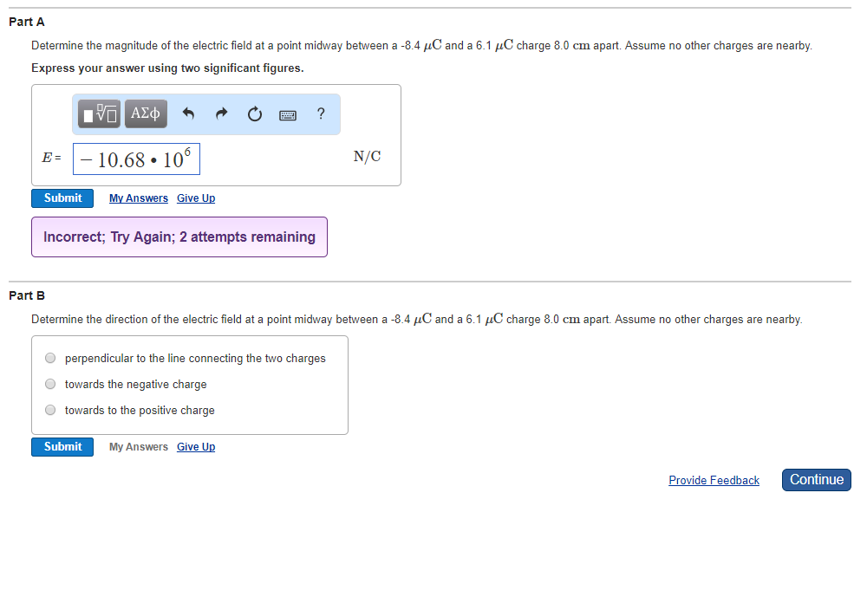Select the Greek symbols ΑΣφ icon
The image size is (867, 616).
[x=145, y=113]
